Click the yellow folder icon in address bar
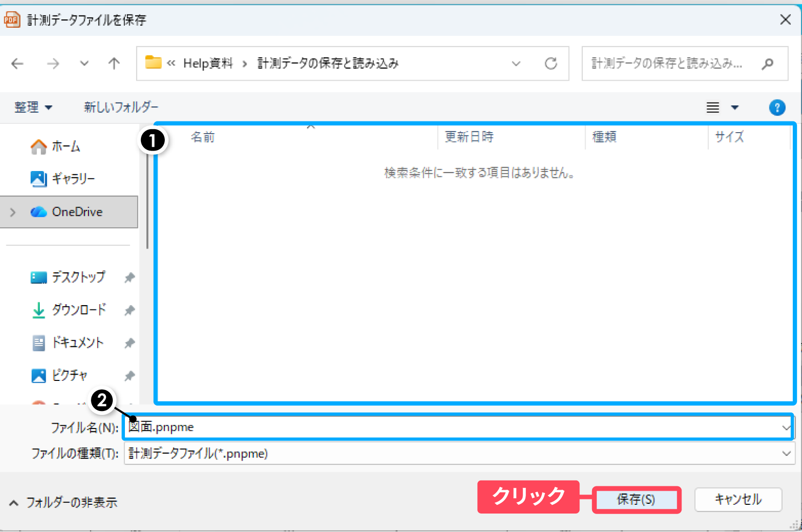The height and width of the screenshot is (532, 802). 153,63
